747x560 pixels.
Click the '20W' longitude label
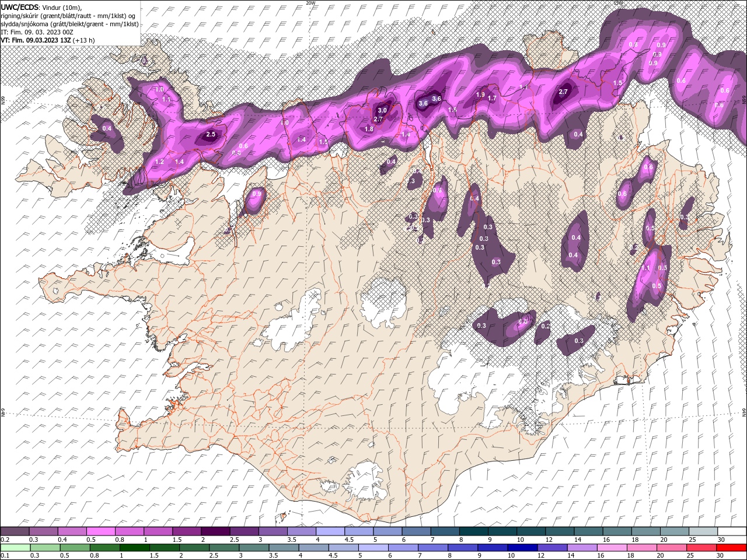pos(310,3)
